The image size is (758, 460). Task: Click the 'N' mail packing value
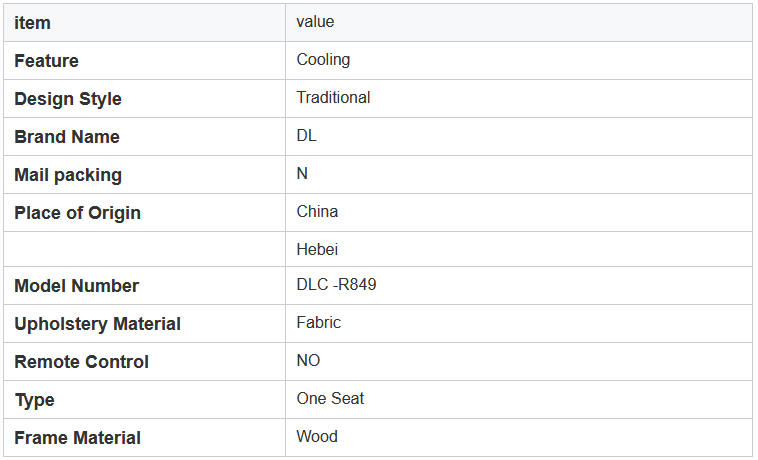coord(302,173)
